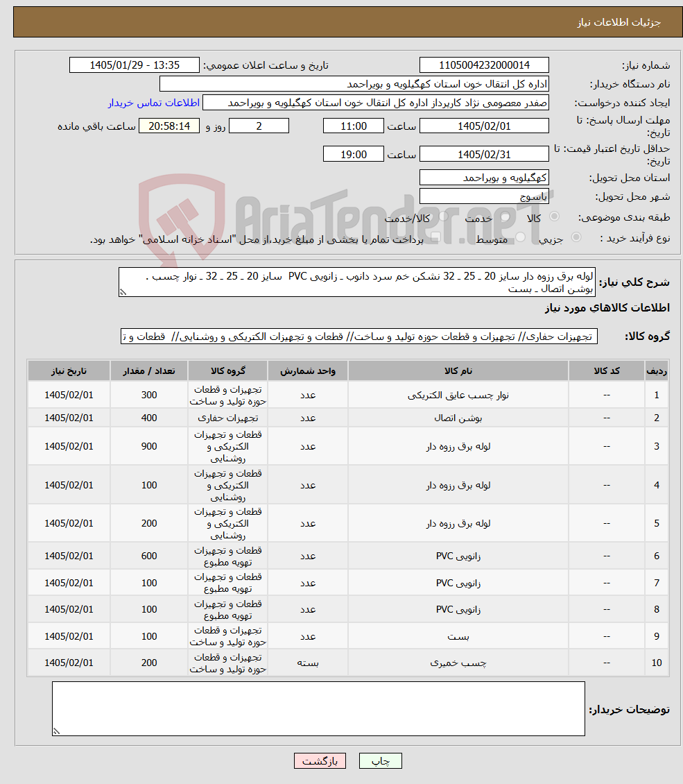Click the response deadline hour 11:00 field
The image size is (683, 784).
pyautogui.click(x=354, y=126)
